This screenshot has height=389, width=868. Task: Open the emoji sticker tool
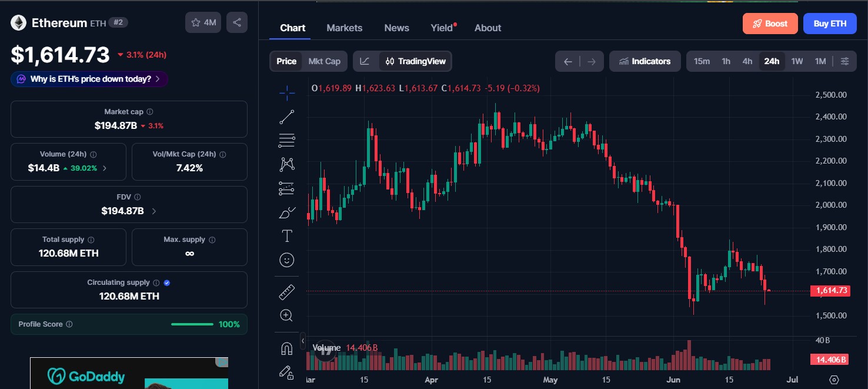click(x=287, y=260)
